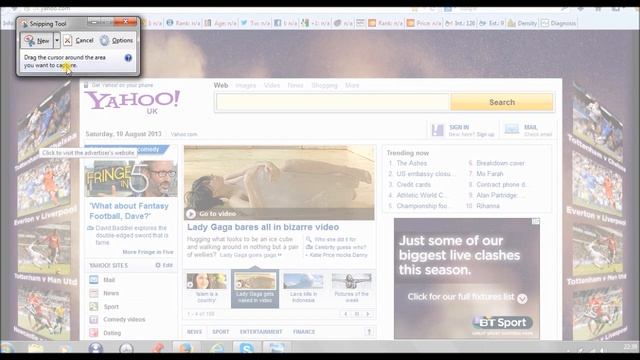Switch to the FINANCE tab
Viewport: 640px width, 360px height.
[x=304, y=332]
